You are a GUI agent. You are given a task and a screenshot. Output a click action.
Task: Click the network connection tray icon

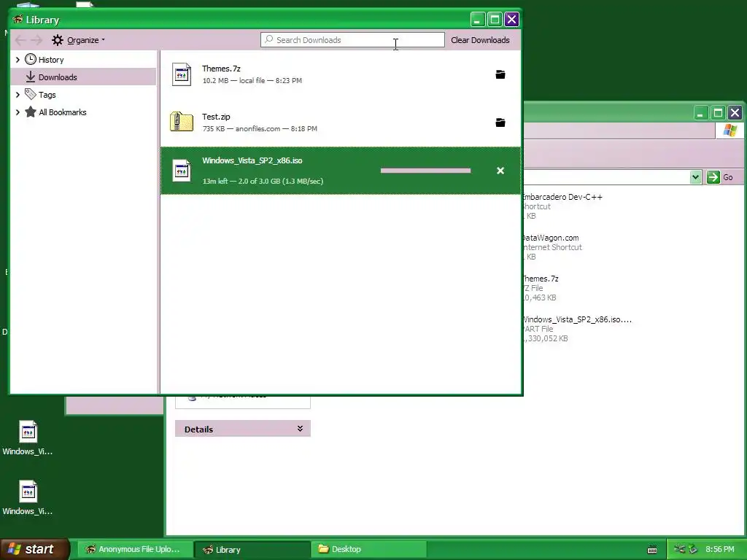pyautogui.click(x=680, y=549)
